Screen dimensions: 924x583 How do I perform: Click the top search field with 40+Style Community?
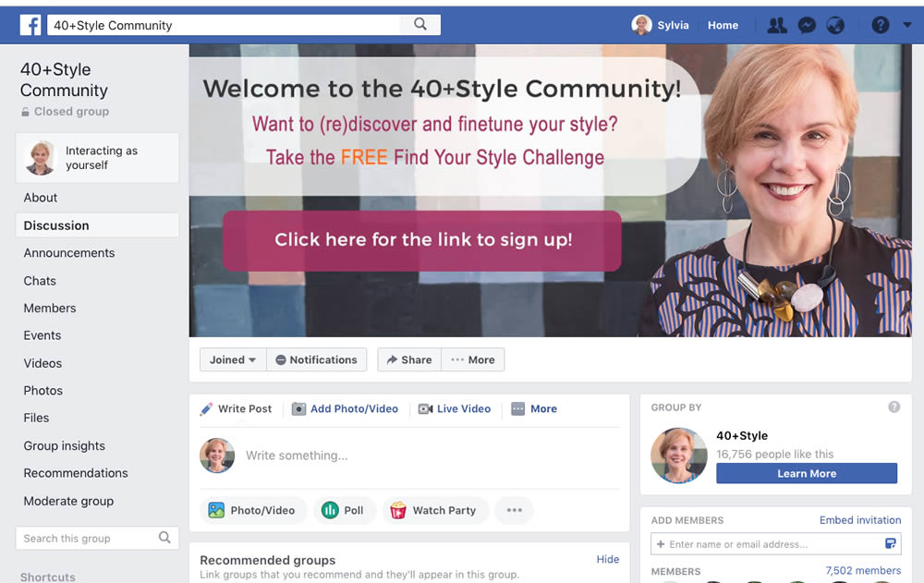[x=224, y=25]
